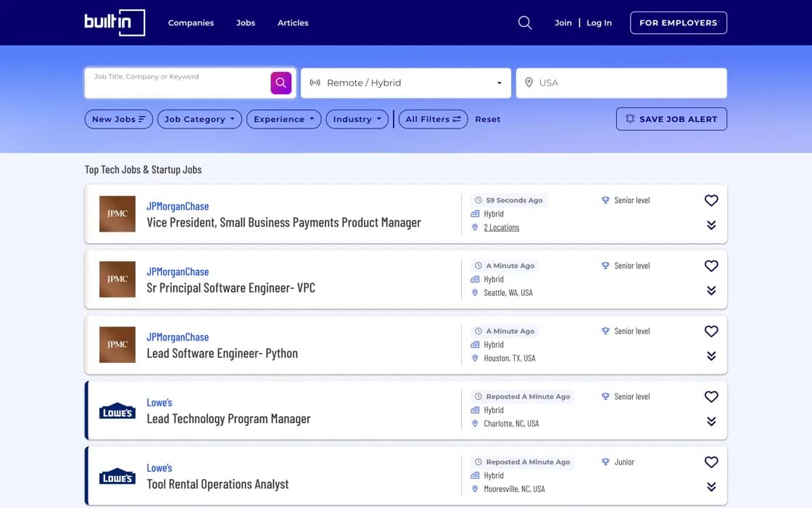
Task: Favorite the Lead Technology Program Manager job
Action: pyautogui.click(x=711, y=396)
